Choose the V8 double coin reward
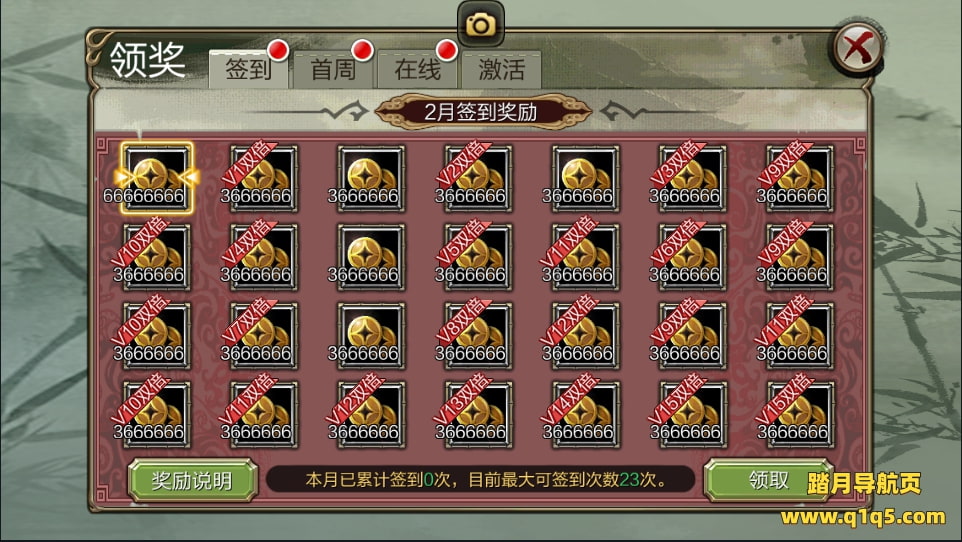Screen dimensions: 962x542 coord(478,336)
